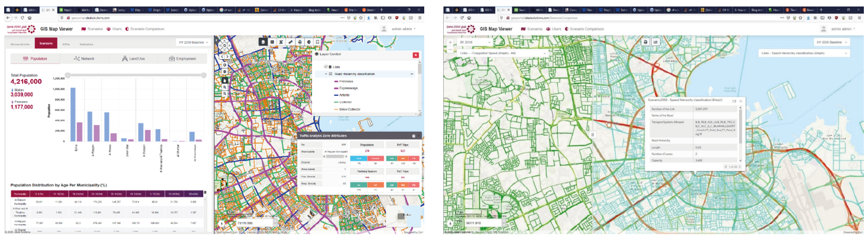The width and height of the screenshot is (868, 243).
Task: Open Users link in left window header
Action: coord(114,28)
